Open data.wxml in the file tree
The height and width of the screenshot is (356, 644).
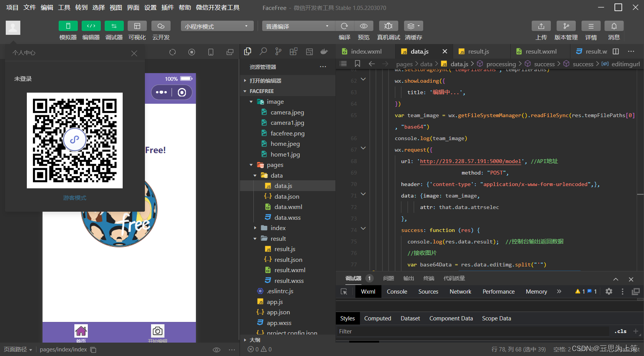click(287, 207)
